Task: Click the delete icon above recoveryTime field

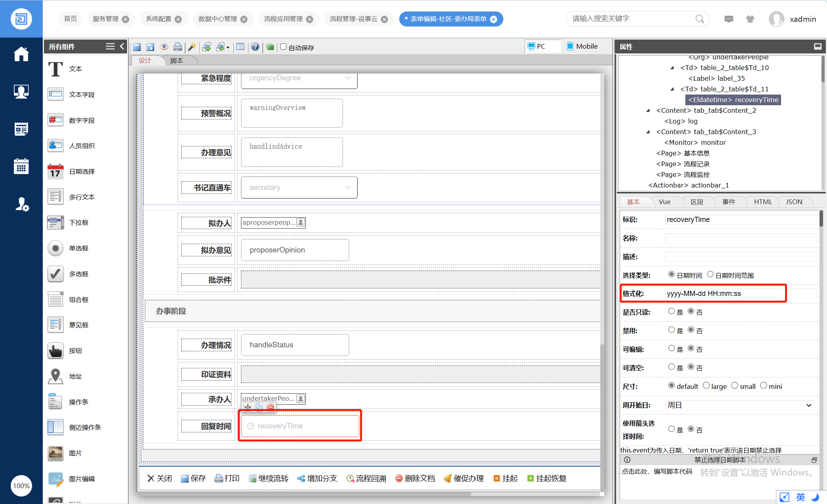Action: pyautogui.click(x=271, y=407)
